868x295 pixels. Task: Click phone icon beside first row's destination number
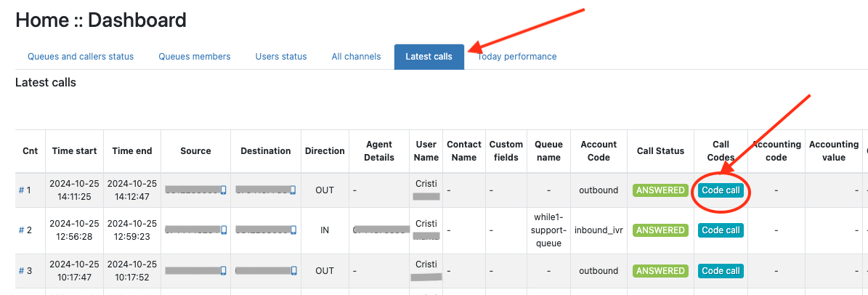[x=292, y=190]
